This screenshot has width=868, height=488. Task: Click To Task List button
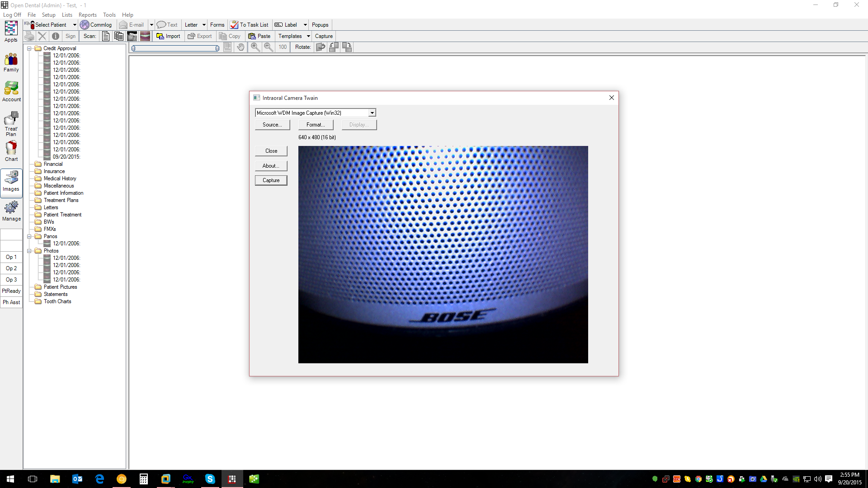point(249,25)
